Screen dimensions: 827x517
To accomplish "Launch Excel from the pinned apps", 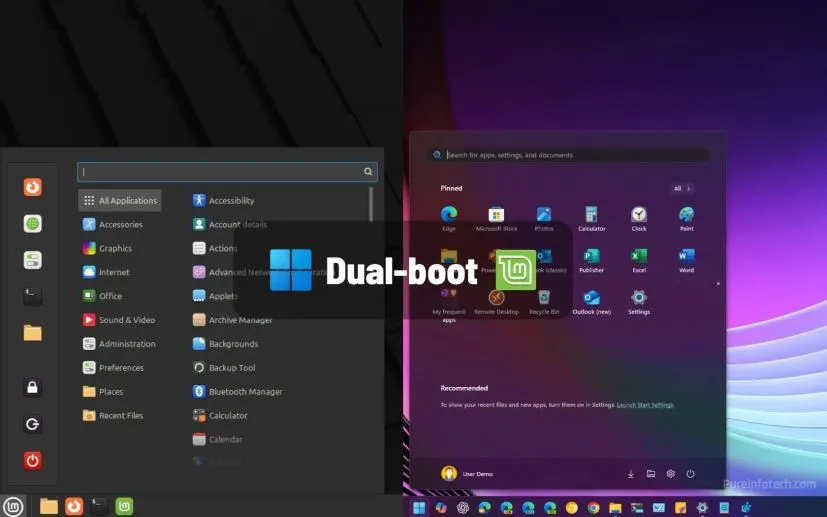I will click(639, 258).
